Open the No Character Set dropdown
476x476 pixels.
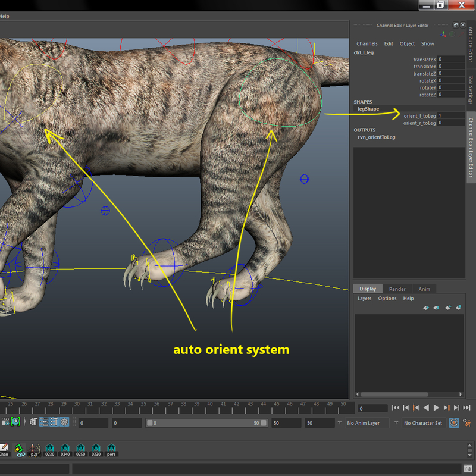coord(422,422)
